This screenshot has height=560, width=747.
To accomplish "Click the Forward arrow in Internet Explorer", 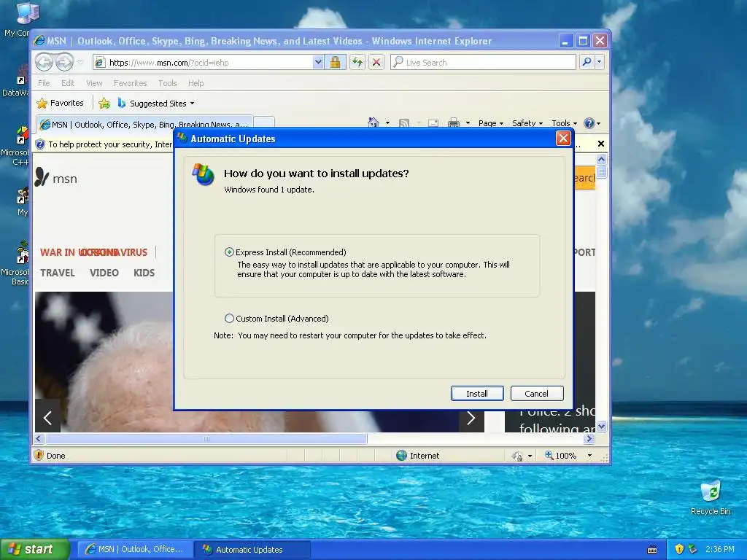I will coord(64,62).
